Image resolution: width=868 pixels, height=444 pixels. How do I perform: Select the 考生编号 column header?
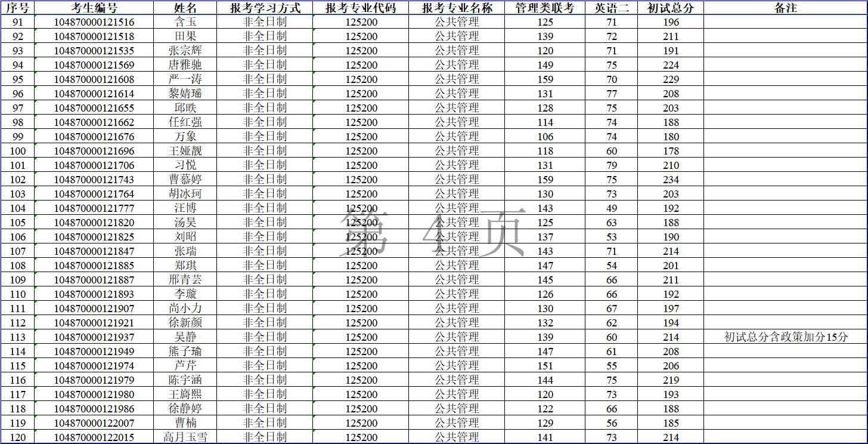[94, 8]
